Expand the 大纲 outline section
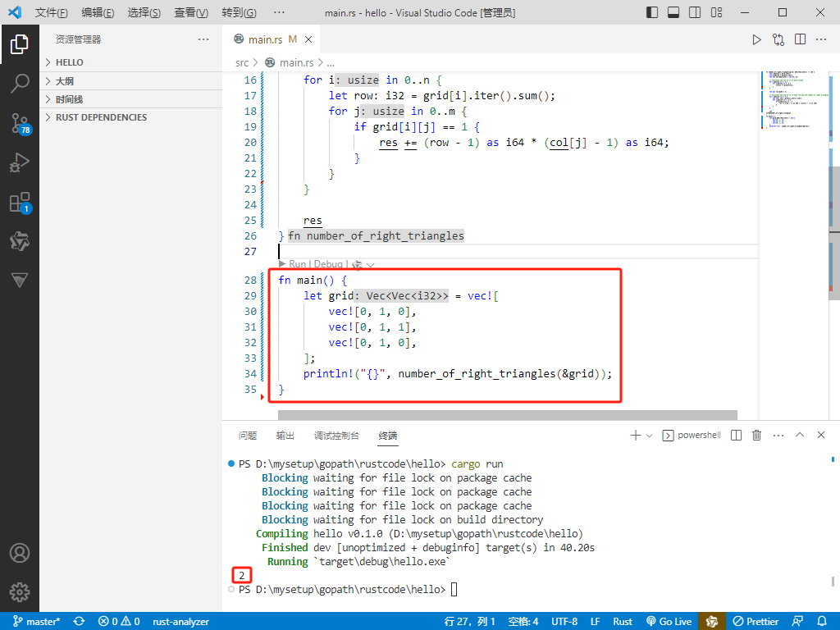 (x=130, y=81)
